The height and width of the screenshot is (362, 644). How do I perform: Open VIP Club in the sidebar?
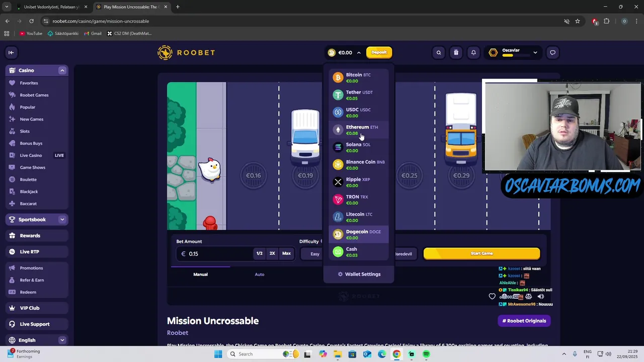click(x=37, y=308)
